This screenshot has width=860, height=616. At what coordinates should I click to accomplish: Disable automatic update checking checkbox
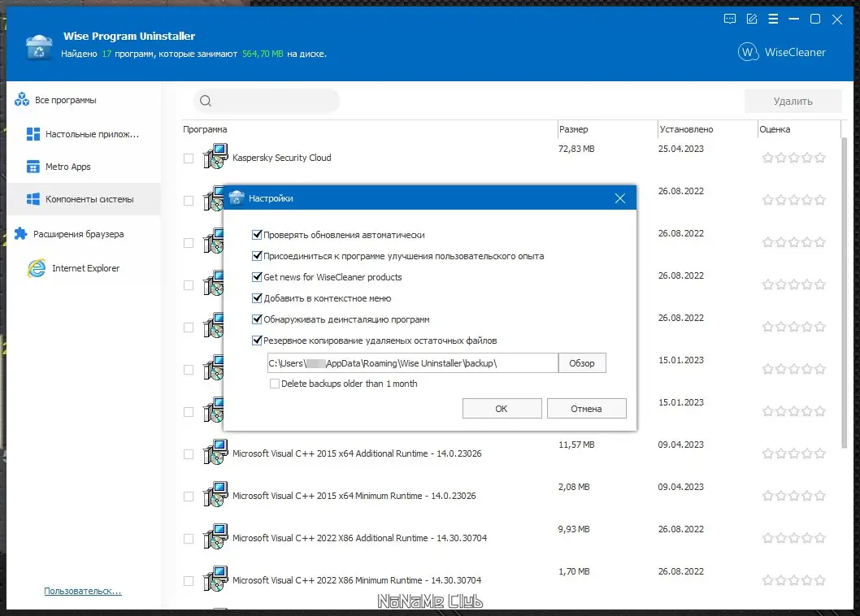(x=258, y=235)
